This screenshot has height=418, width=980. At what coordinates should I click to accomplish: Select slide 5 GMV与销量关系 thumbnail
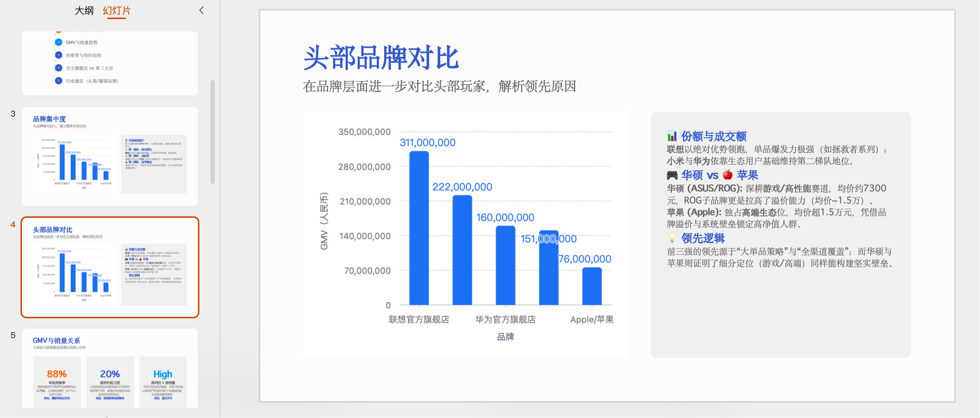110,368
